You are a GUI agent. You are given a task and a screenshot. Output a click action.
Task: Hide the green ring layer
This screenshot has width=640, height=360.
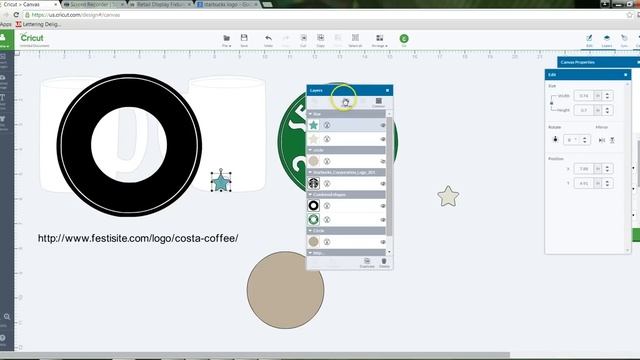[383, 220]
